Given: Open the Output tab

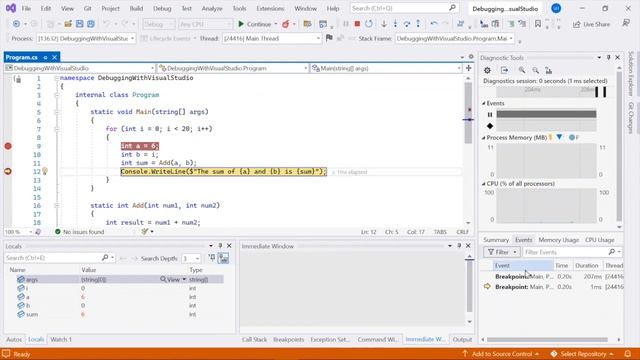Looking at the screenshot, I should pyautogui.click(x=462, y=339).
